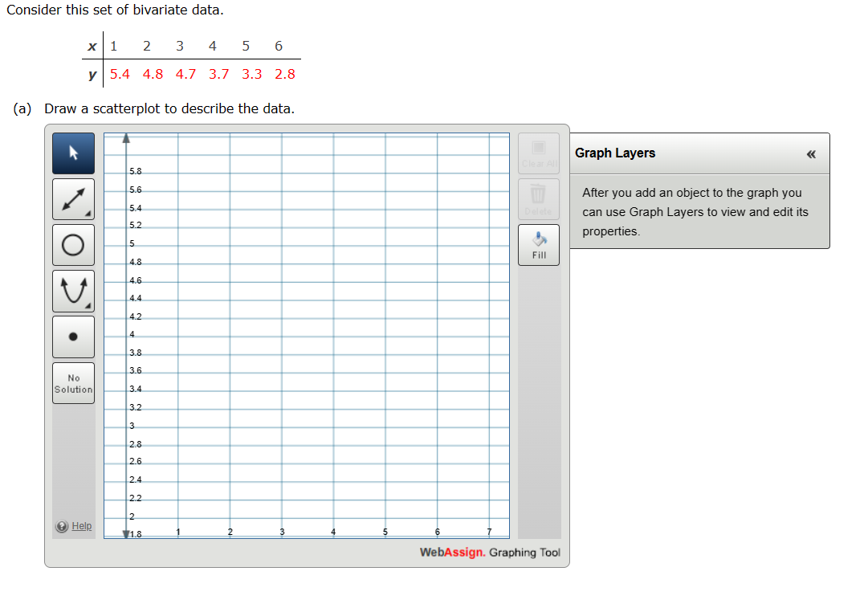Image resolution: width=868 pixels, height=600 pixels.
Task: Select the point plotting tool
Action: 73,336
